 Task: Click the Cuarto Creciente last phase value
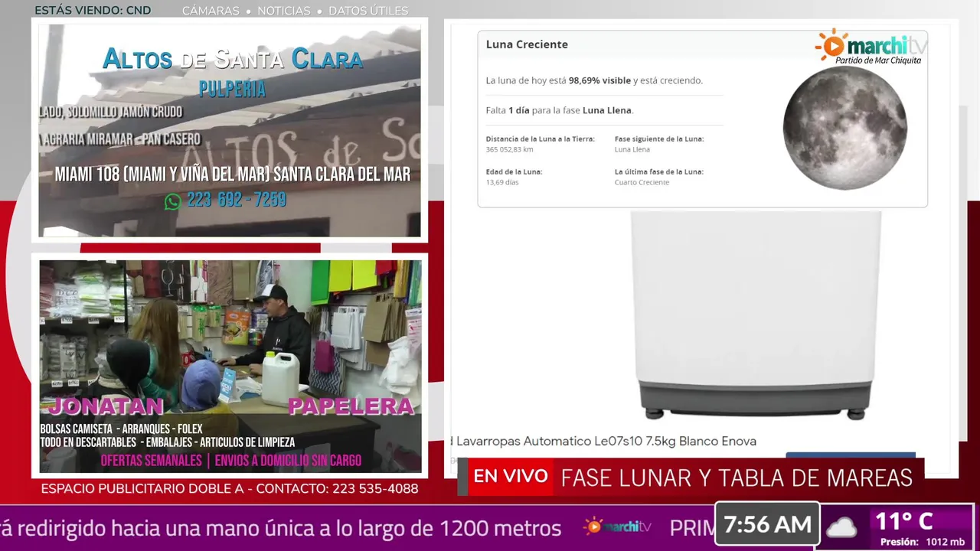tap(642, 182)
